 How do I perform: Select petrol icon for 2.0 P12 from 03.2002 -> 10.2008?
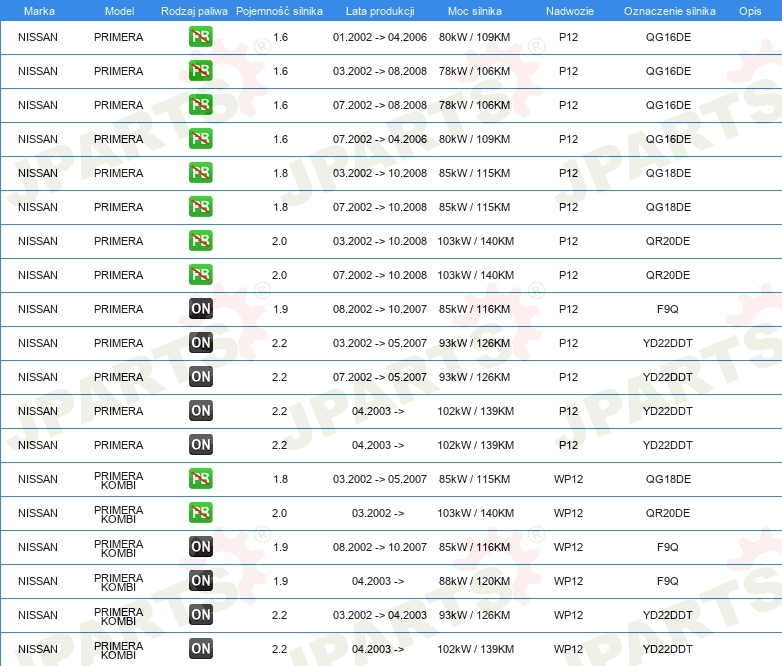(200, 240)
